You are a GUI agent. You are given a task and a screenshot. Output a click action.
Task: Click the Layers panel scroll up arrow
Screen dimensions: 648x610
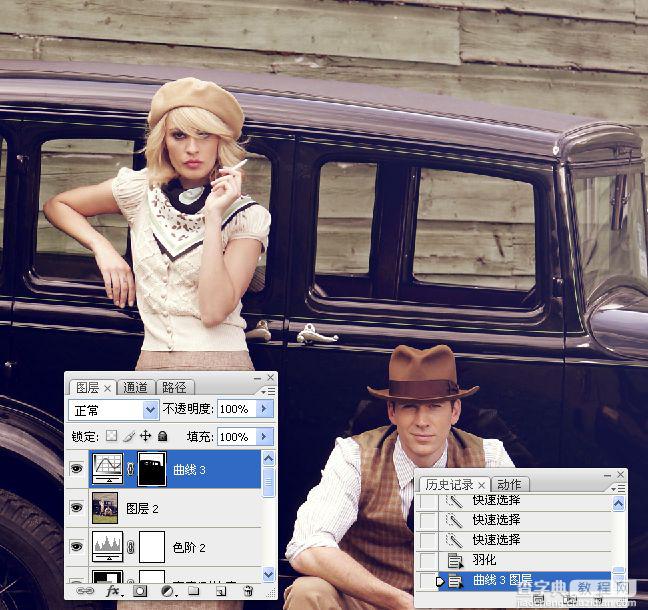(x=269, y=458)
